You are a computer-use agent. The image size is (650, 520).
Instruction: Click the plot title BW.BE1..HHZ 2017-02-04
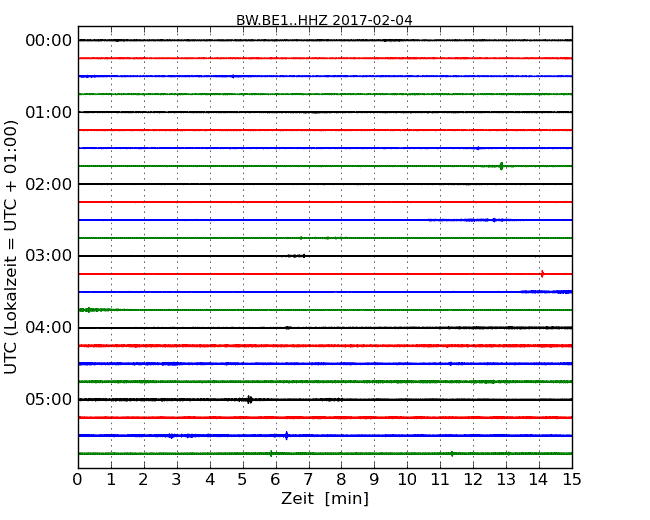point(324,20)
